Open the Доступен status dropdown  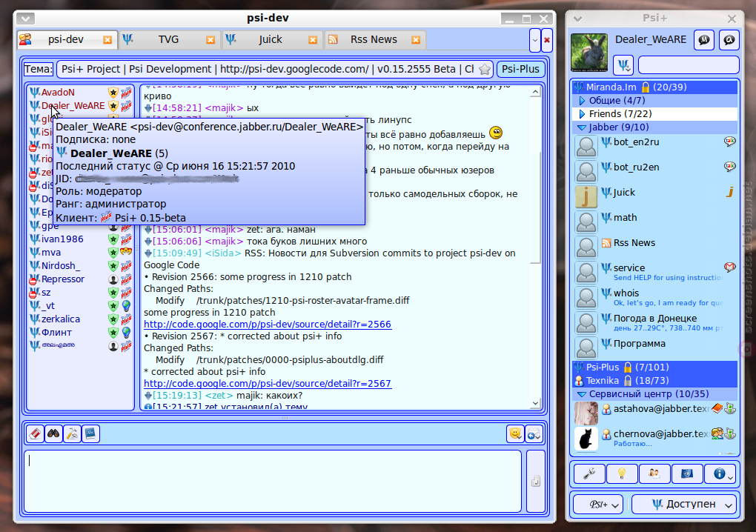click(x=684, y=505)
